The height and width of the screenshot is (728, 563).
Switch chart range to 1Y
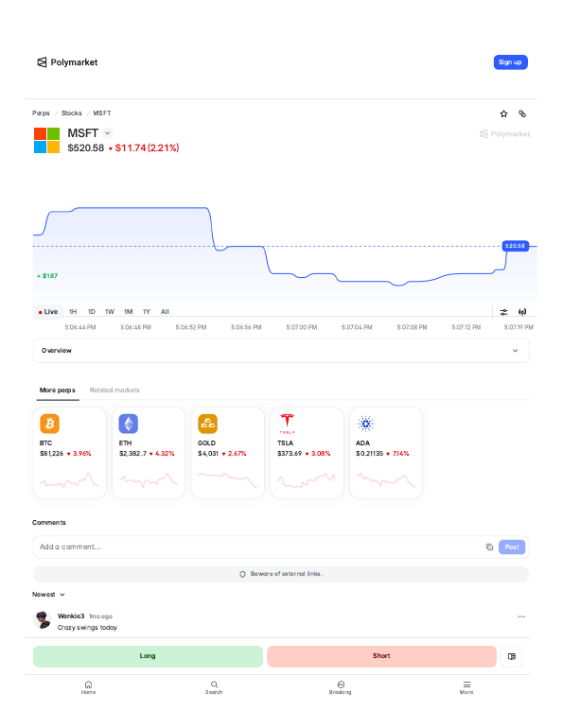[x=147, y=312]
